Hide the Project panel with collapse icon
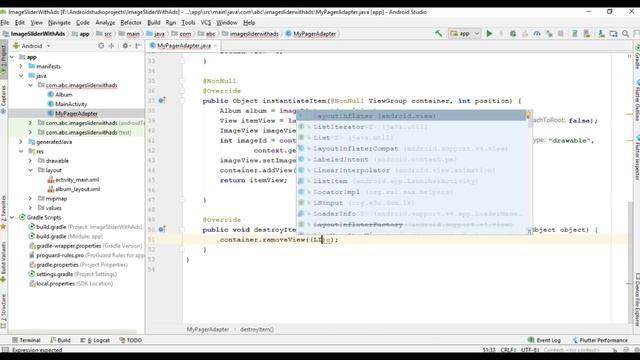Screen dimensions: 640x360 coord(138,46)
